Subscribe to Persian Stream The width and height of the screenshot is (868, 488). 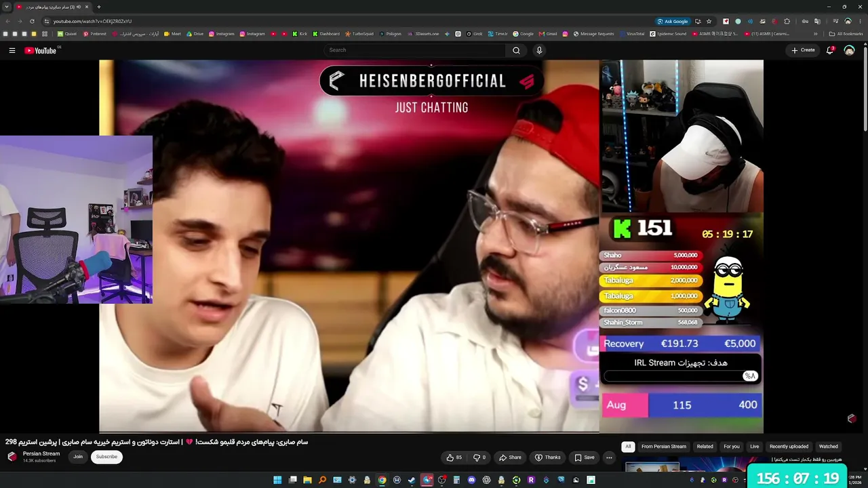click(x=106, y=457)
